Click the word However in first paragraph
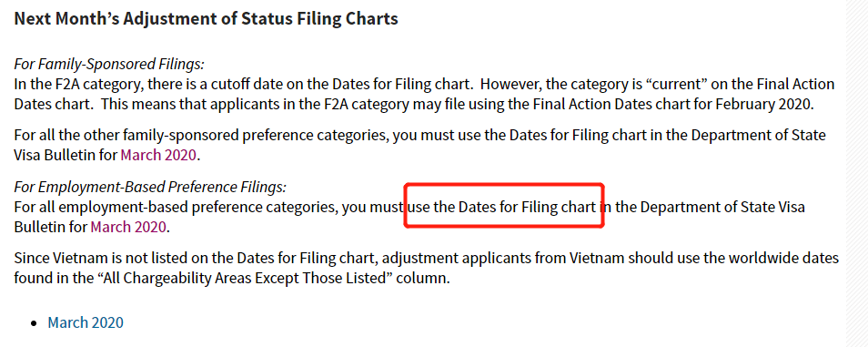The height and width of the screenshot is (347, 868). (507, 85)
